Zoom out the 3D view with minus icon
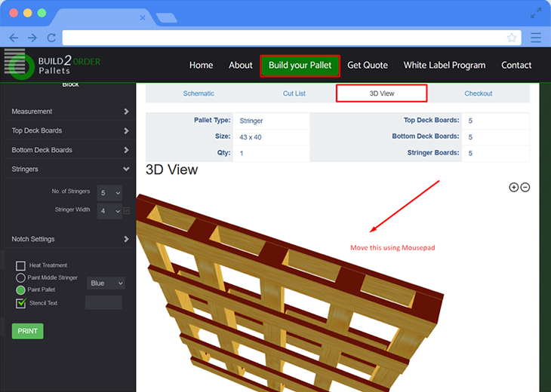 (525, 188)
